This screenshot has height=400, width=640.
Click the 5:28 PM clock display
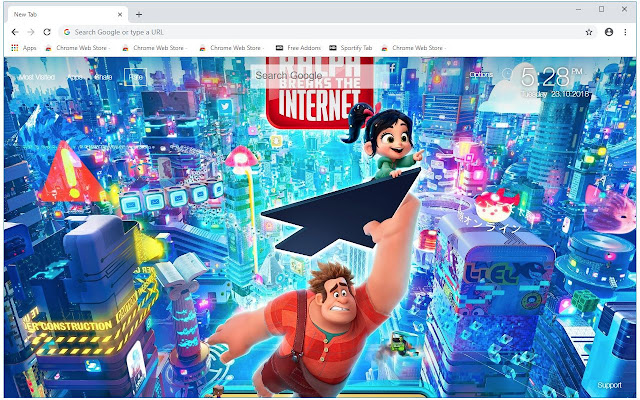551,77
